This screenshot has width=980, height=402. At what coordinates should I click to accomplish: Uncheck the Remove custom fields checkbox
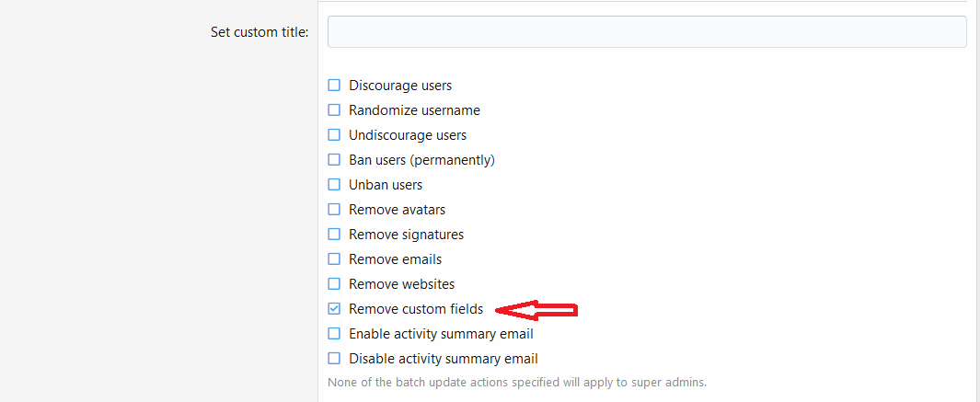pyautogui.click(x=334, y=309)
